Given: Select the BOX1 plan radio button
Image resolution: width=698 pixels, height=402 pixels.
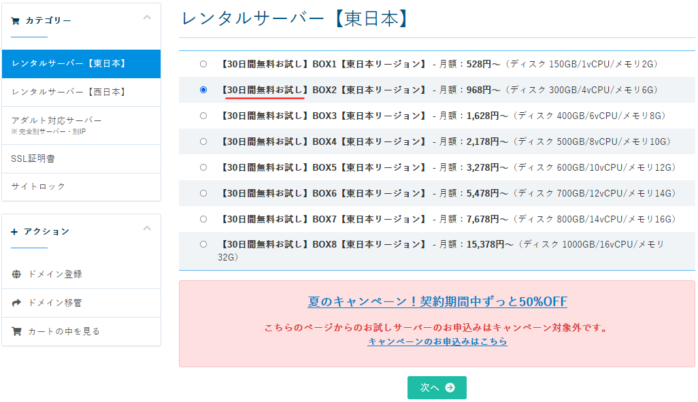Looking at the screenshot, I should pos(204,64).
